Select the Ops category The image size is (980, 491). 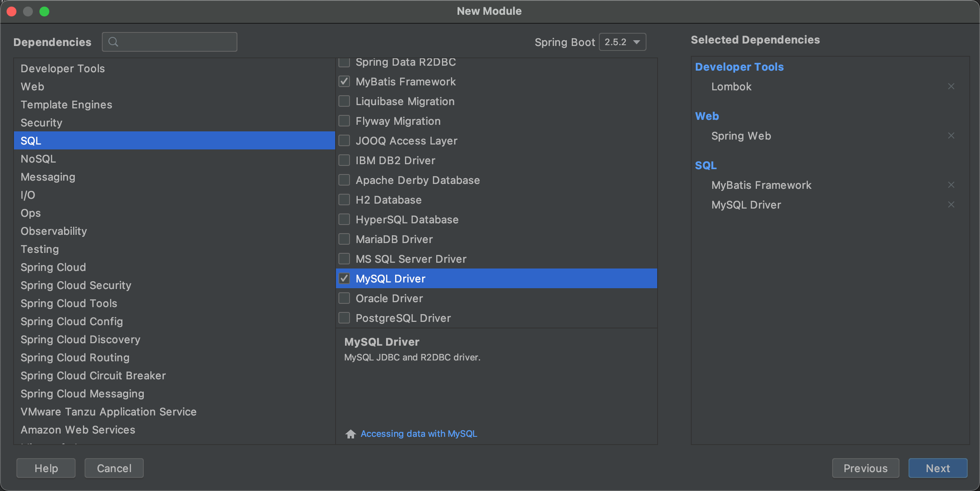174,213
